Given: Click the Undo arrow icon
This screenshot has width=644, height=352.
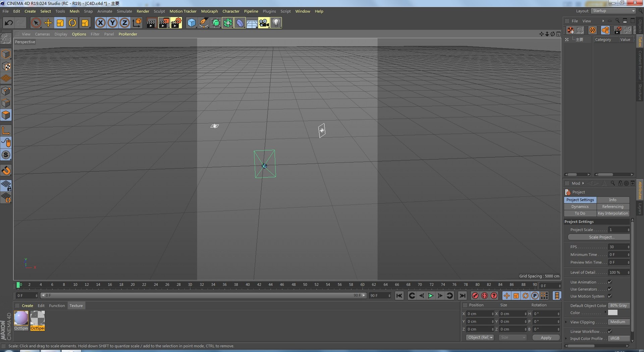Looking at the screenshot, I should [x=9, y=23].
